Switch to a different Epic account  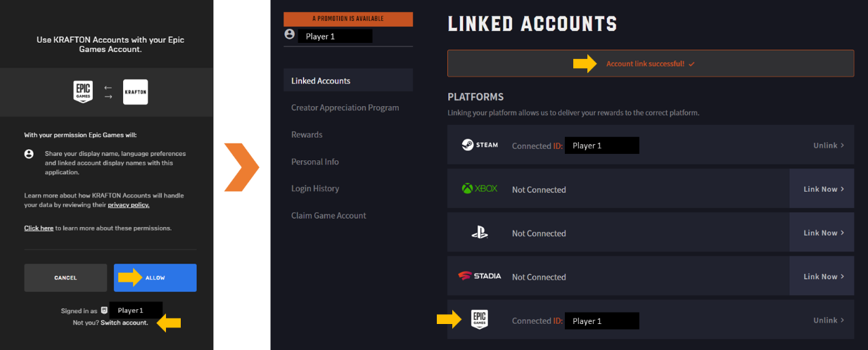(125, 323)
